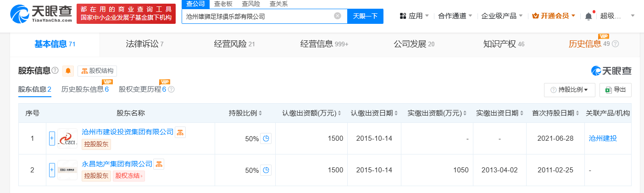Open 沧州市建设投资集团有限公司 company link
Screen dimensions: 644x193
pos(128,132)
